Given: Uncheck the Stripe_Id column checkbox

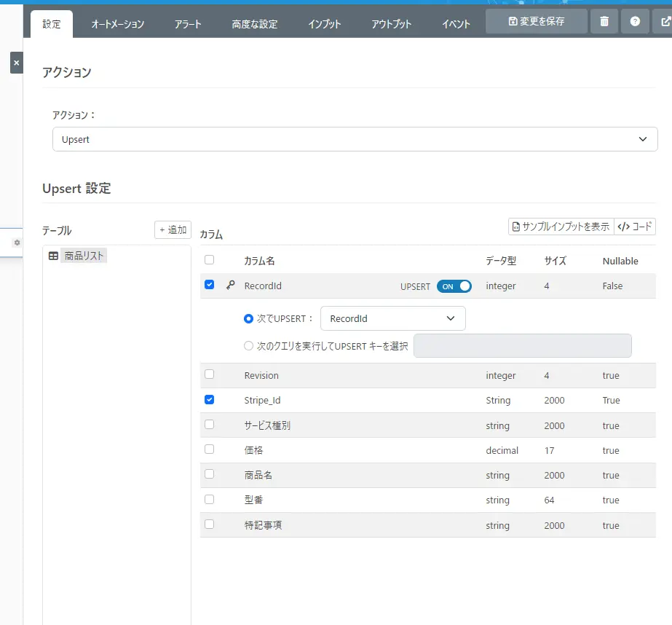Looking at the screenshot, I should (x=210, y=399).
